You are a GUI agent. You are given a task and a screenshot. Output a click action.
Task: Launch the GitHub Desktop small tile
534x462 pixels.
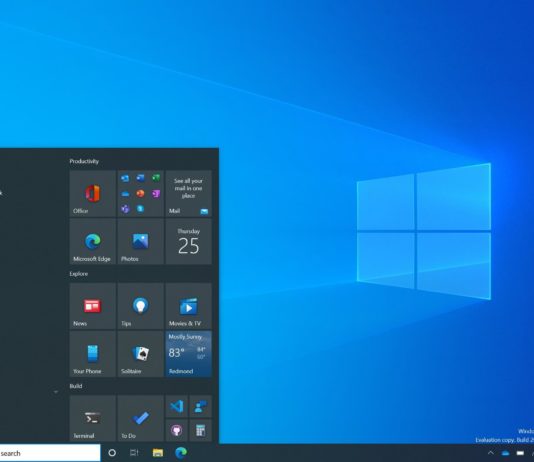click(x=176, y=431)
